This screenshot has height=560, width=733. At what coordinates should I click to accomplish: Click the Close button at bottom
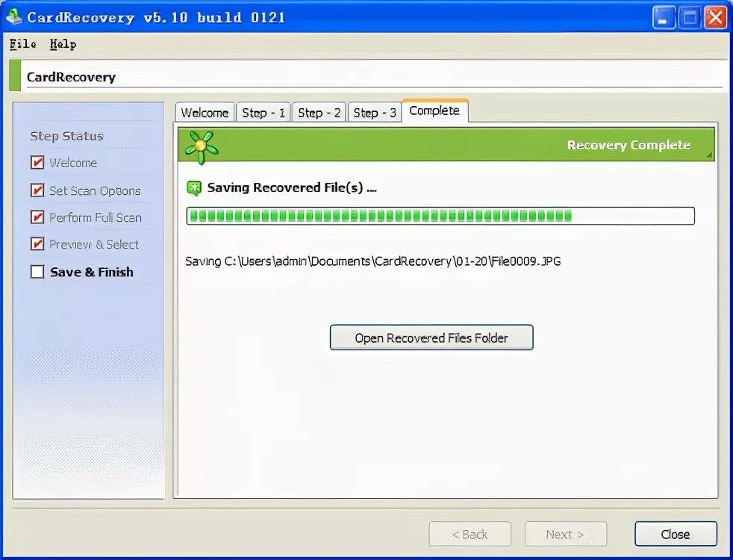[676, 534]
